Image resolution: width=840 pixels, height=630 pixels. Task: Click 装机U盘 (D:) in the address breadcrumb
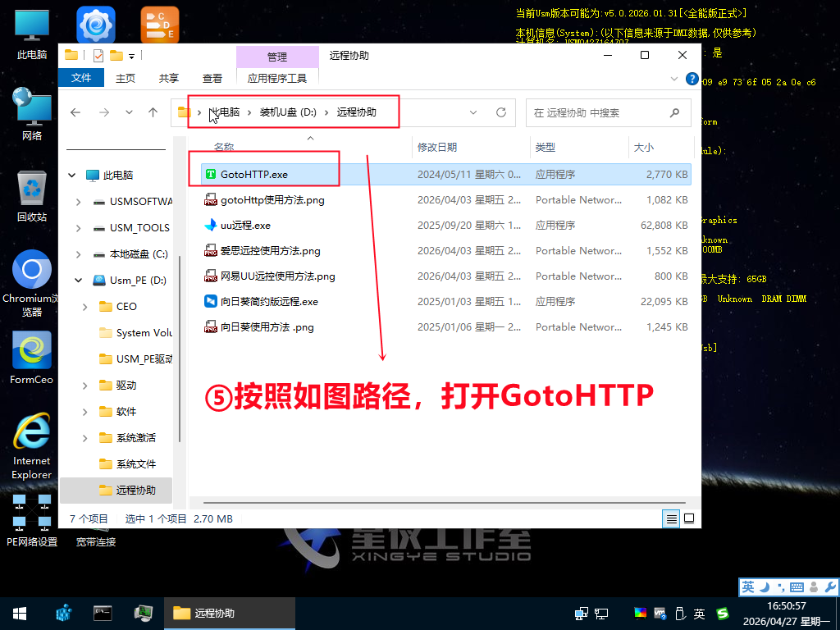[288, 112]
